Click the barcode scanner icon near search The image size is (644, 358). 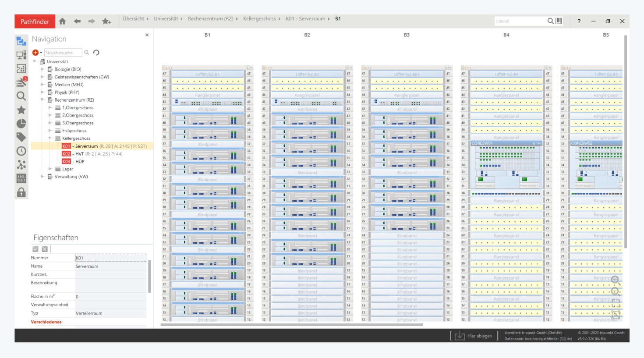pyautogui.click(x=559, y=21)
